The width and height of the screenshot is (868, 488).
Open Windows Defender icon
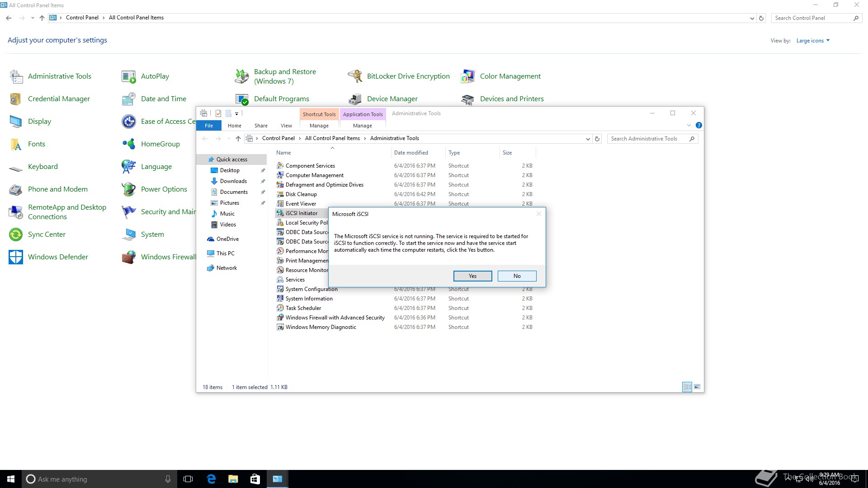16,257
